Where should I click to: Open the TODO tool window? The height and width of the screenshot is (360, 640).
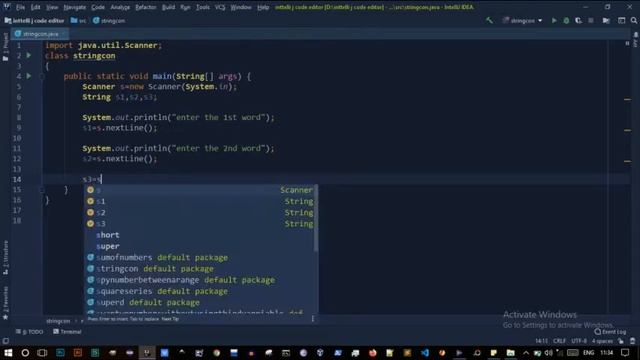29,332
